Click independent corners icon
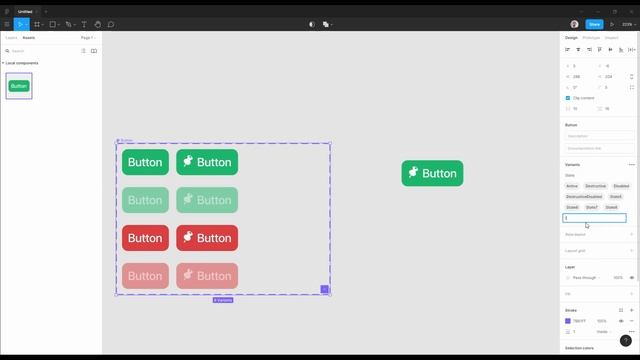 coord(631,87)
